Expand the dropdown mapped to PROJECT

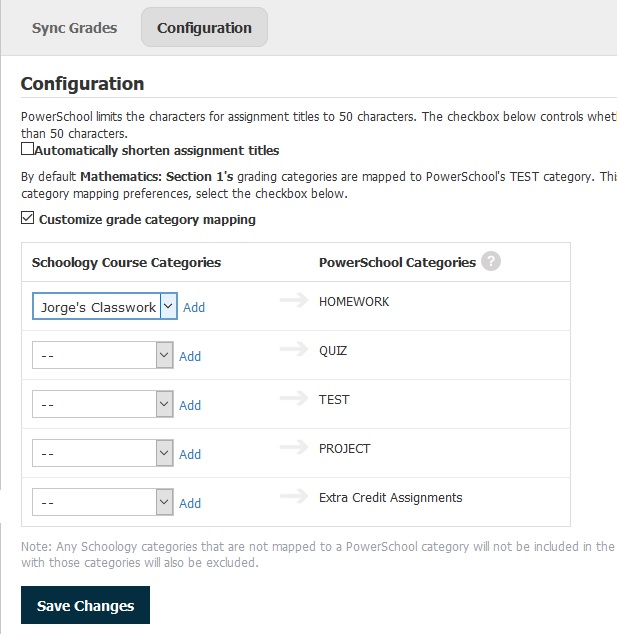pos(102,453)
